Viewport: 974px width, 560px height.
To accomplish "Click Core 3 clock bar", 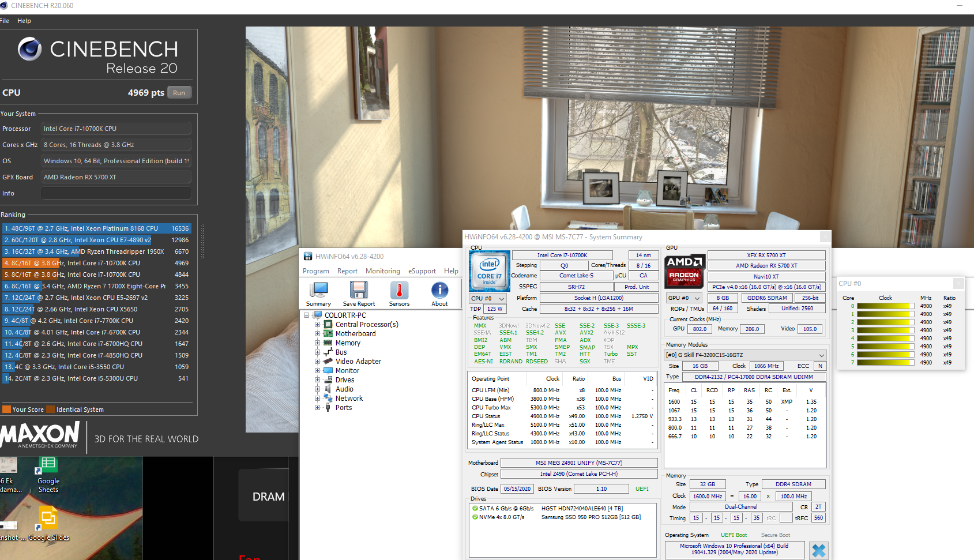I will (886, 330).
